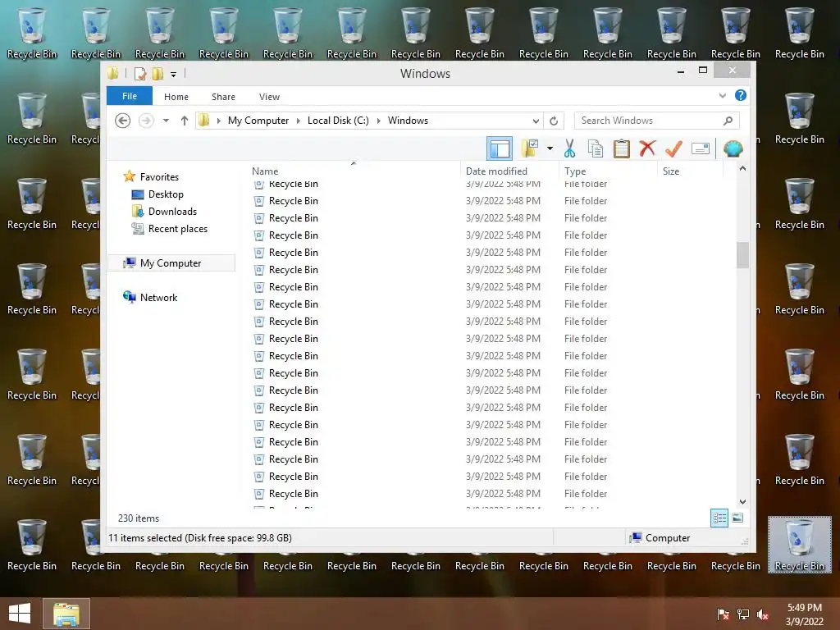Click the scrollbar down arrow
The image size is (840, 630).
point(742,501)
